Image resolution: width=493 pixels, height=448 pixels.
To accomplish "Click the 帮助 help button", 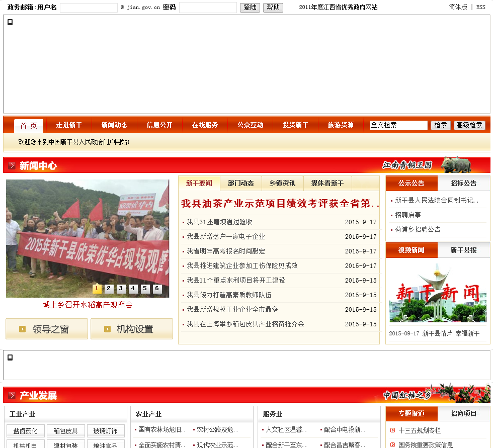I will [273, 8].
